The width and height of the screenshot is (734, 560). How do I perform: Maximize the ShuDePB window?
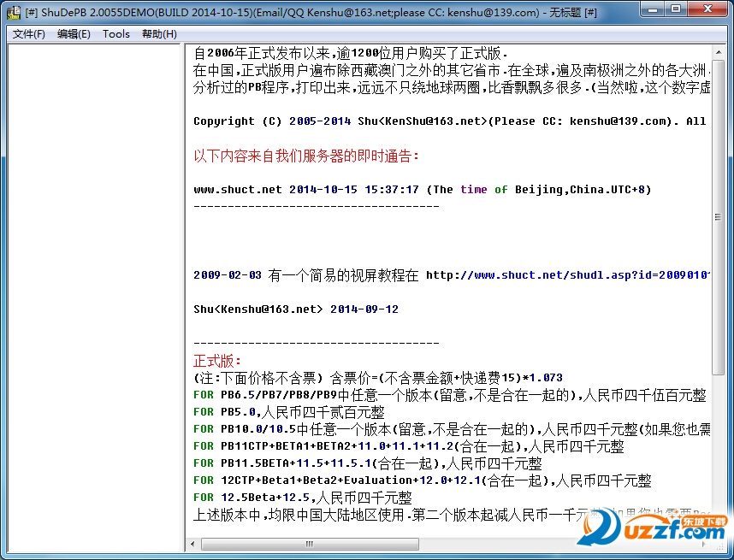pos(676,9)
